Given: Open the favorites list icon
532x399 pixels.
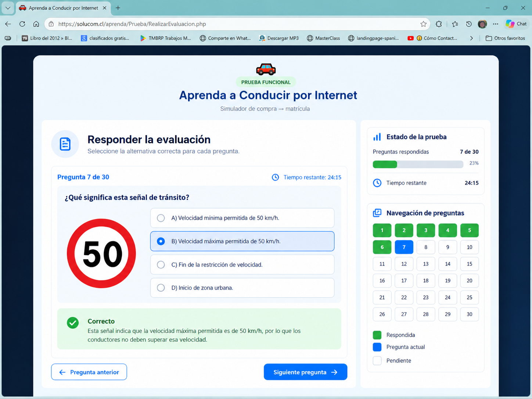Looking at the screenshot, I should coord(455,24).
